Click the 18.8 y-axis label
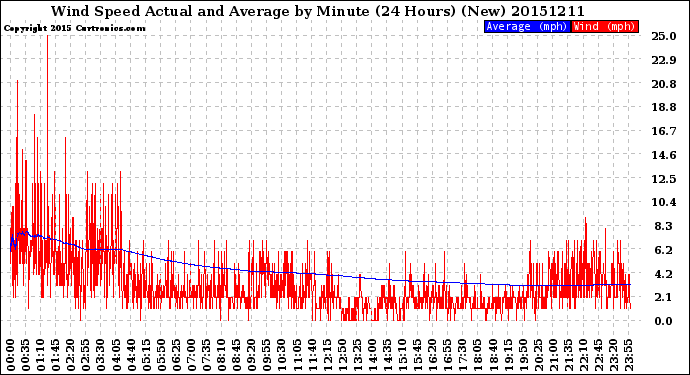 664,107
